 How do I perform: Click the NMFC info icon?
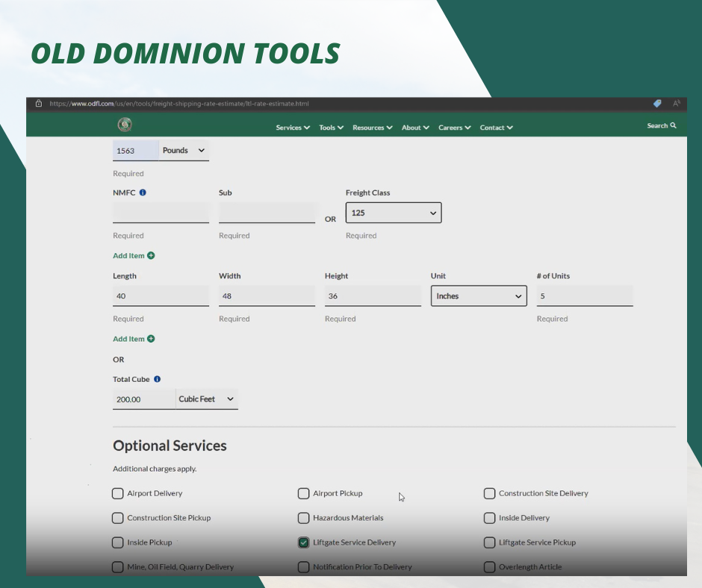(x=143, y=193)
